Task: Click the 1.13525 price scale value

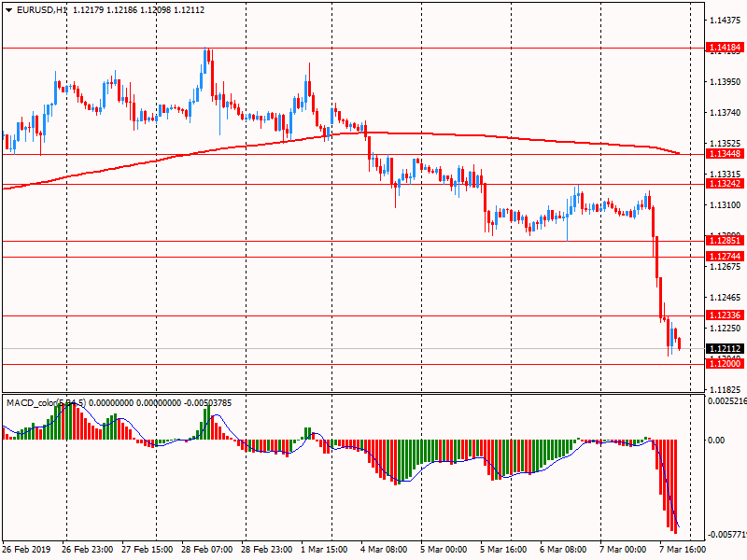Action: pyautogui.click(x=726, y=144)
